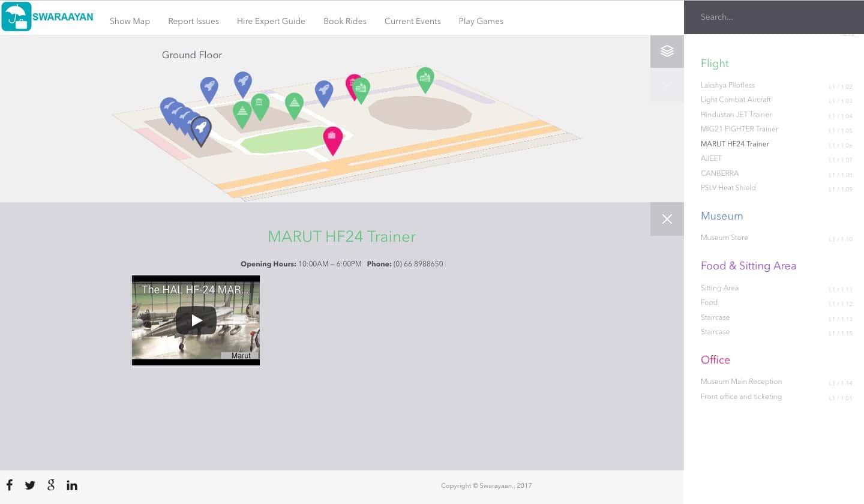Viewport: 864px width, 504px height.
Task: Click the L1 / 1.10 code label
Action: pos(841,239)
